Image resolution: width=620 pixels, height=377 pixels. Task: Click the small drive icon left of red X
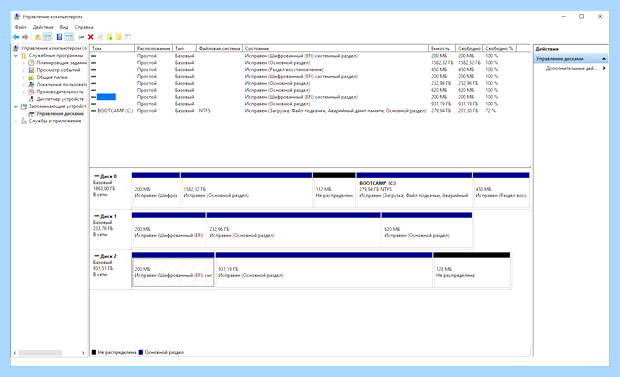pyautogui.click(x=81, y=37)
